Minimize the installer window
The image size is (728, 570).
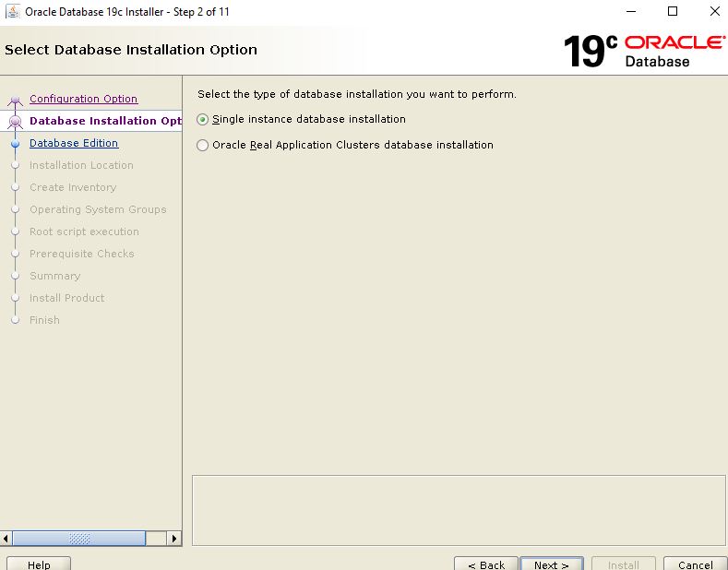pos(631,12)
